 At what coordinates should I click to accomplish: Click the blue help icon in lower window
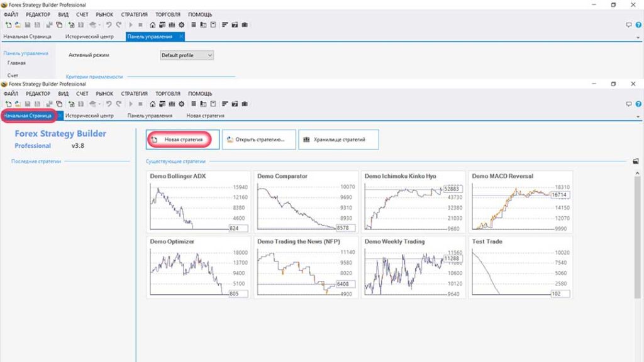tap(638, 104)
